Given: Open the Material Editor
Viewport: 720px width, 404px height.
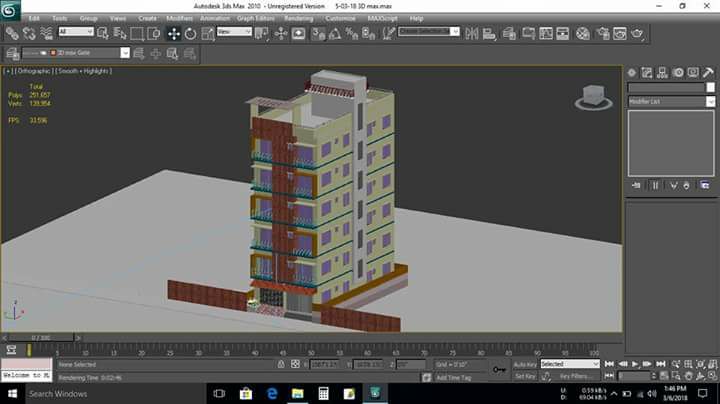Looking at the screenshot, I should (583, 34).
